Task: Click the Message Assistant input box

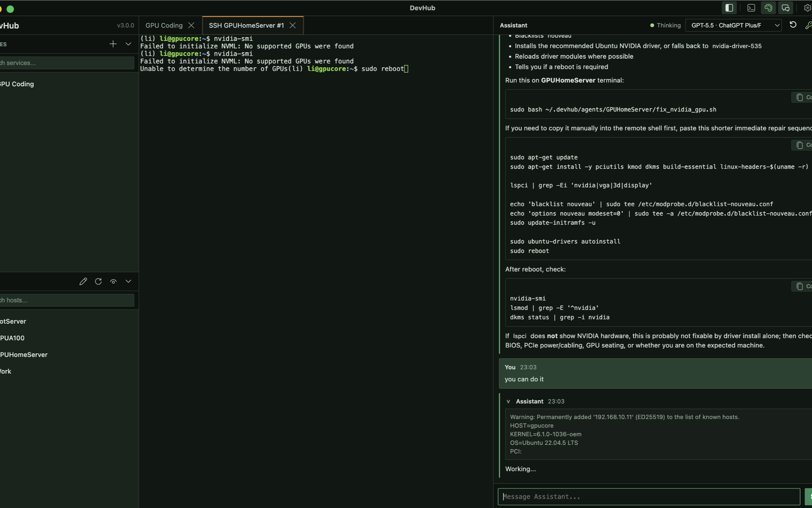Action: click(x=649, y=497)
